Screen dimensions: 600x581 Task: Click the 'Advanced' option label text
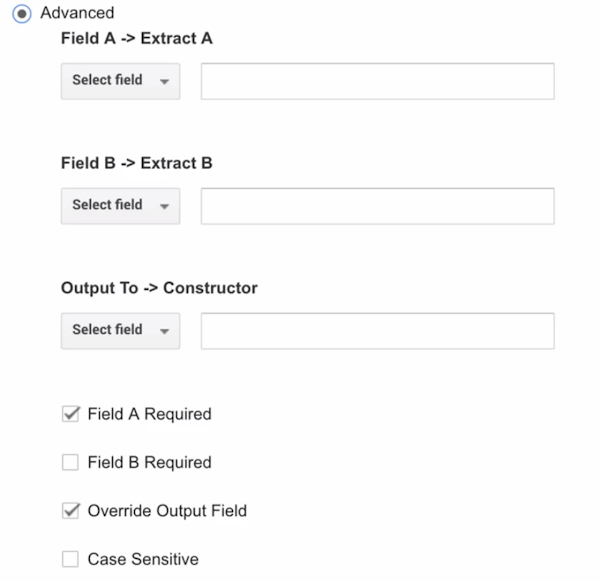pyautogui.click(x=77, y=14)
